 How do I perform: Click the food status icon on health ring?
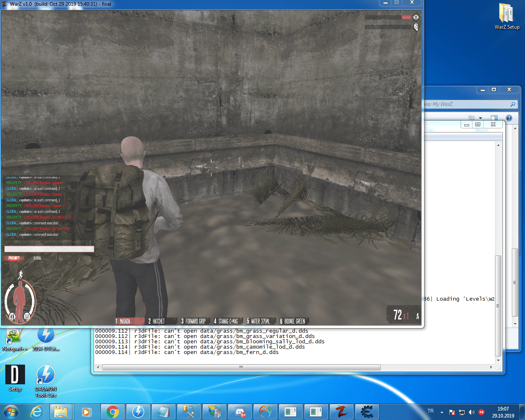[x=12, y=316]
